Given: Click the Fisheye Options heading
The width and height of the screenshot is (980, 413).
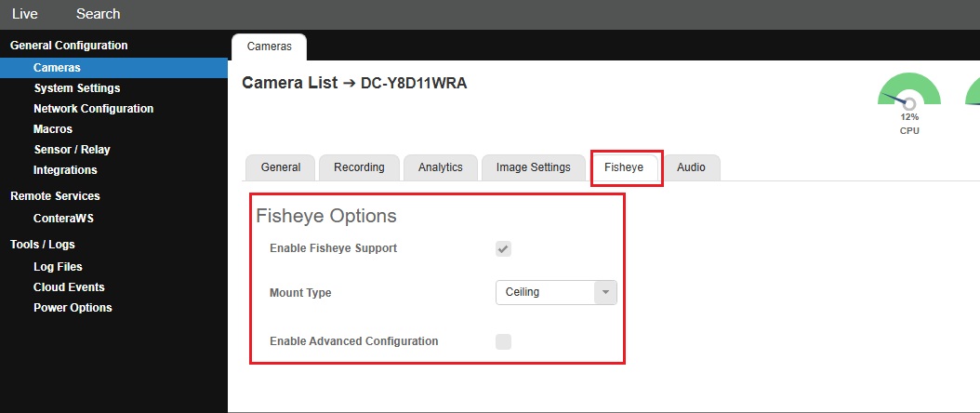Looking at the screenshot, I should tap(326, 216).
